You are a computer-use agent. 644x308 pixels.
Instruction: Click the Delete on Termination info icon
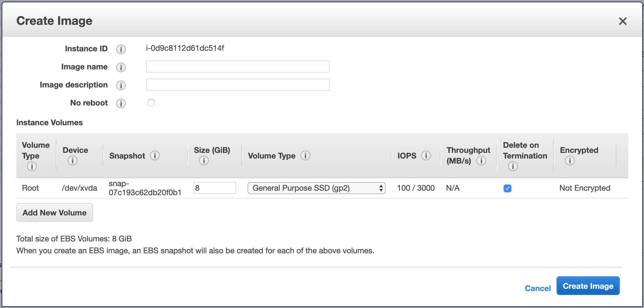pos(513,166)
